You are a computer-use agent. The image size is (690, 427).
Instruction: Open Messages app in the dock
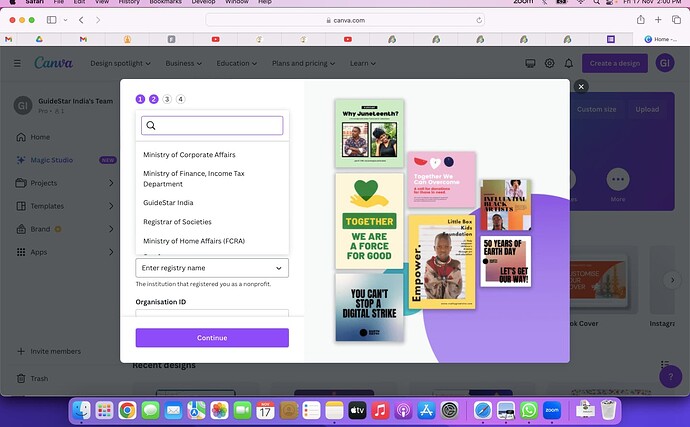coord(150,411)
